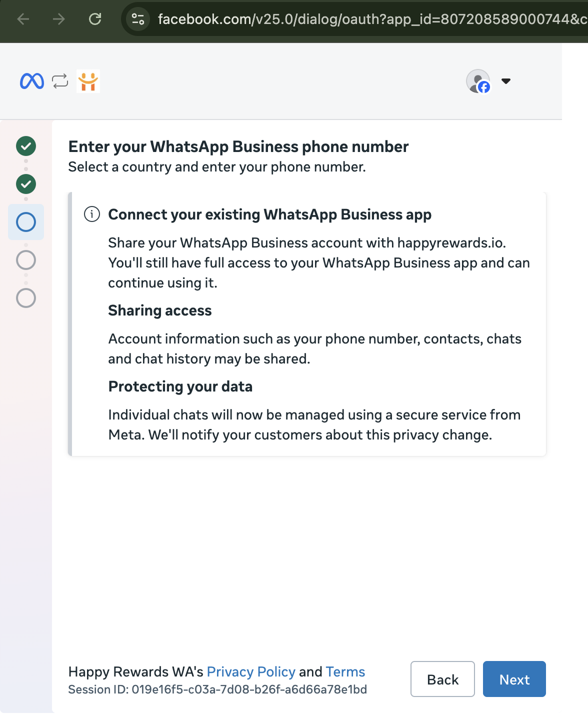Click 'Account information such as' paragraph
The image size is (588, 714).
(315, 348)
